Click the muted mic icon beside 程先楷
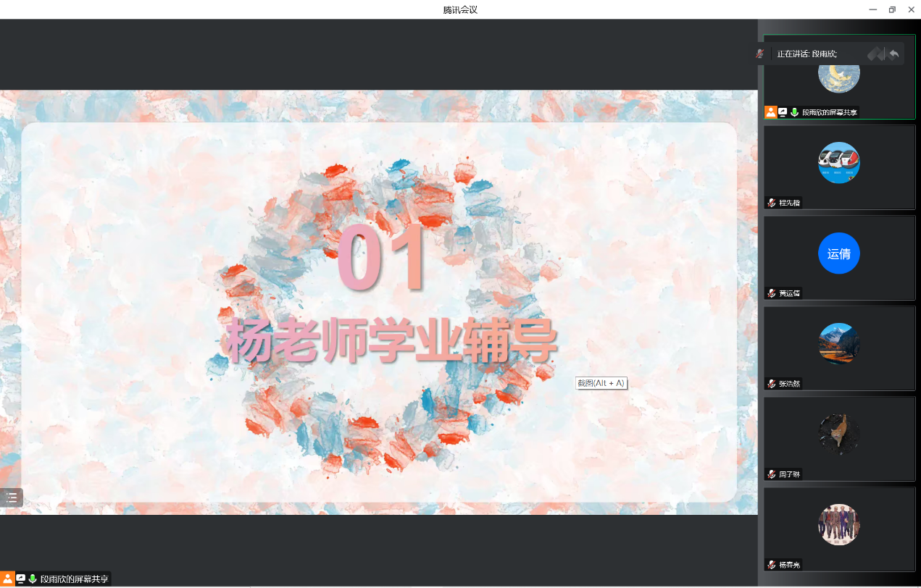 click(x=772, y=203)
